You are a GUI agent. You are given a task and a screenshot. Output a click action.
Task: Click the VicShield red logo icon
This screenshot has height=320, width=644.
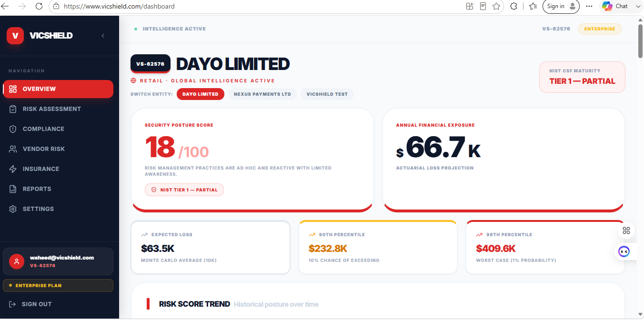point(15,36)
